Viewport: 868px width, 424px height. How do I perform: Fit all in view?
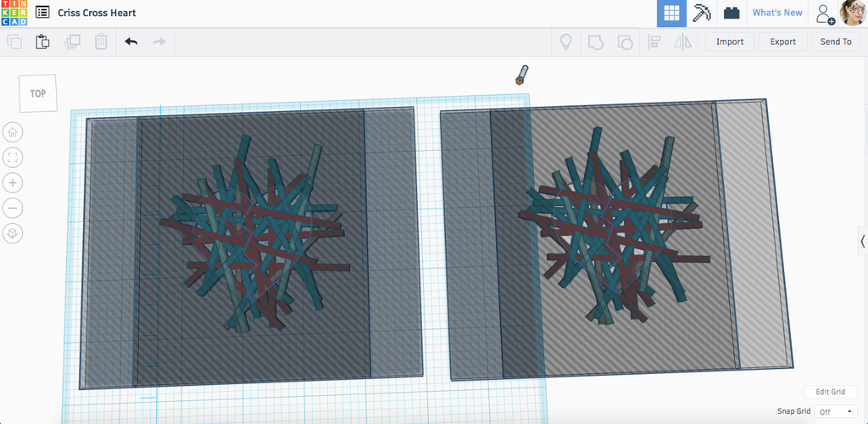[13, 158]
